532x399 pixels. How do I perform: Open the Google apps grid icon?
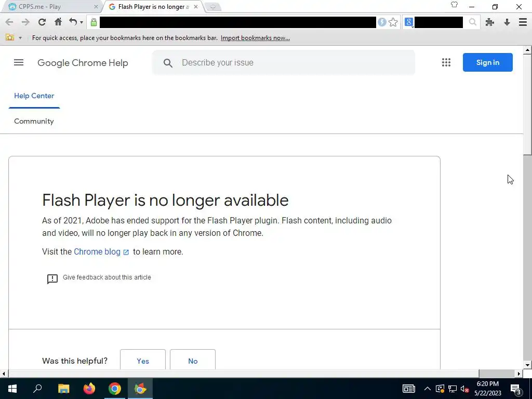coord(446,62)
